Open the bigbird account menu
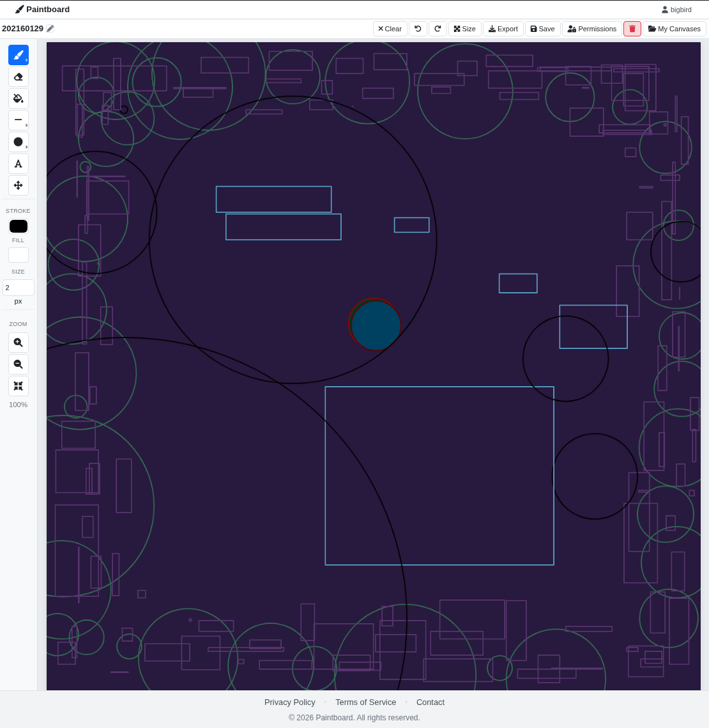 [x=676, y=10]
